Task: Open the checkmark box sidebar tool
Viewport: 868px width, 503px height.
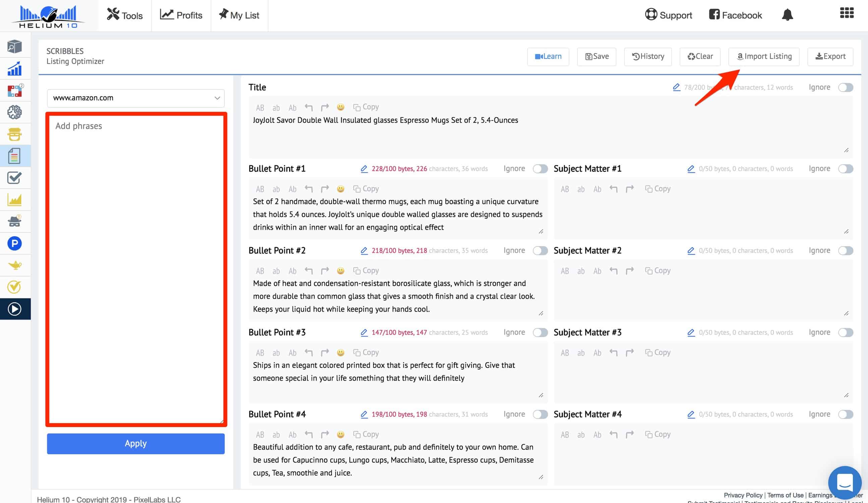Action: [14, 178]
